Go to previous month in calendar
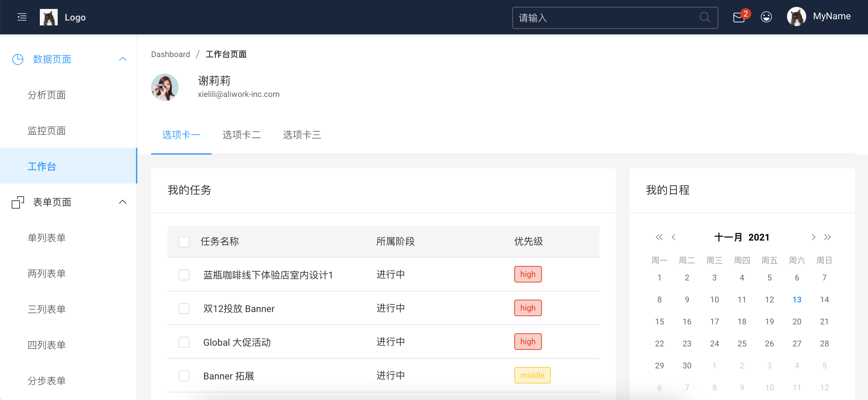868x400 pixels. 674,237
